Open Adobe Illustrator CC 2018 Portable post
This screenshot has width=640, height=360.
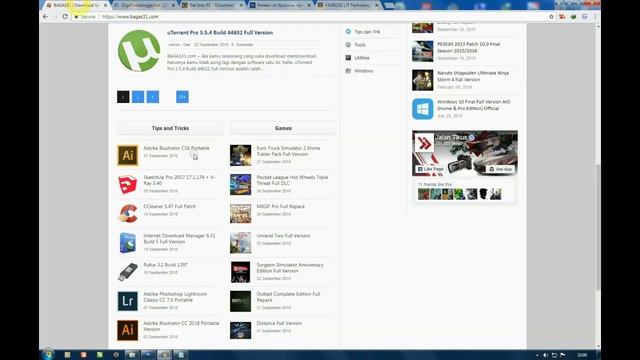tap(181, 326)
